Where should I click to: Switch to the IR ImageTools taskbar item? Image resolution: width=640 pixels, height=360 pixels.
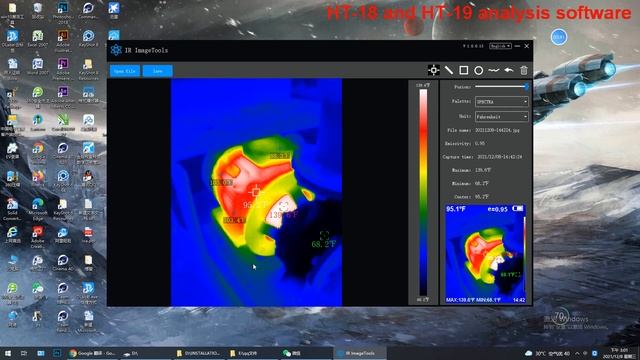[x=359, y=353]
